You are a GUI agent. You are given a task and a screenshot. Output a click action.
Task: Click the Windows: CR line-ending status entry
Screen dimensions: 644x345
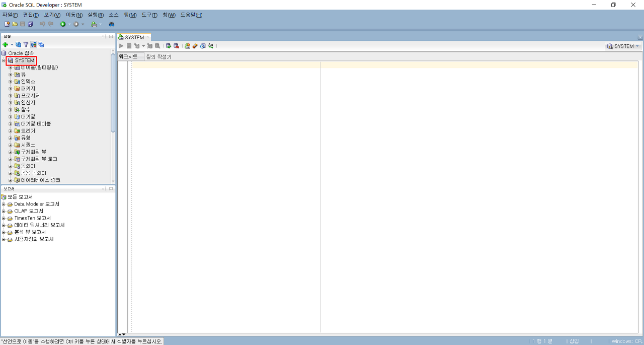click(x=627, y=341)
